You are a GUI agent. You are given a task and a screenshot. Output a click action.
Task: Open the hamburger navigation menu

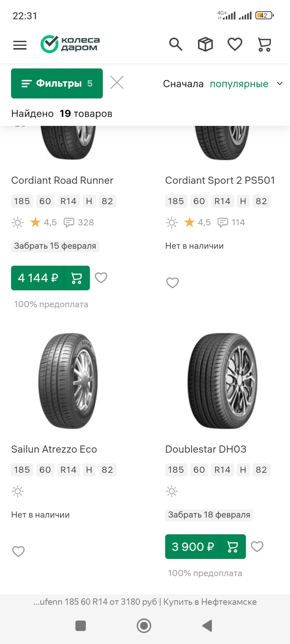tap(20, 45)
